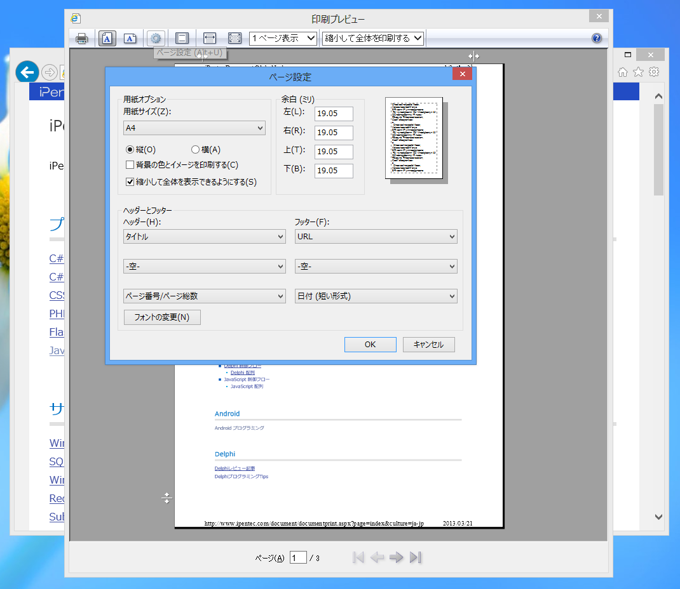This screenshot has width=680, height=589.
Task: Click フォントの変更(N) button
Action: click(x=162, y=317)
